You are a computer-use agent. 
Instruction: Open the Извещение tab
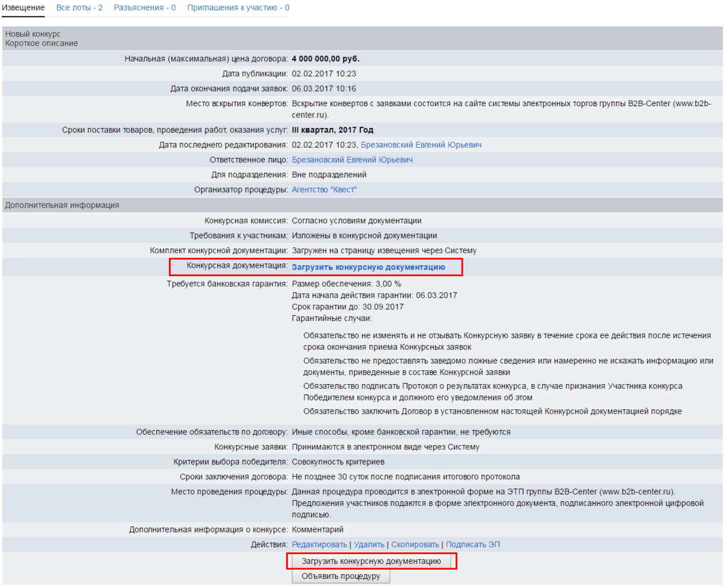[x=23, y=8]
